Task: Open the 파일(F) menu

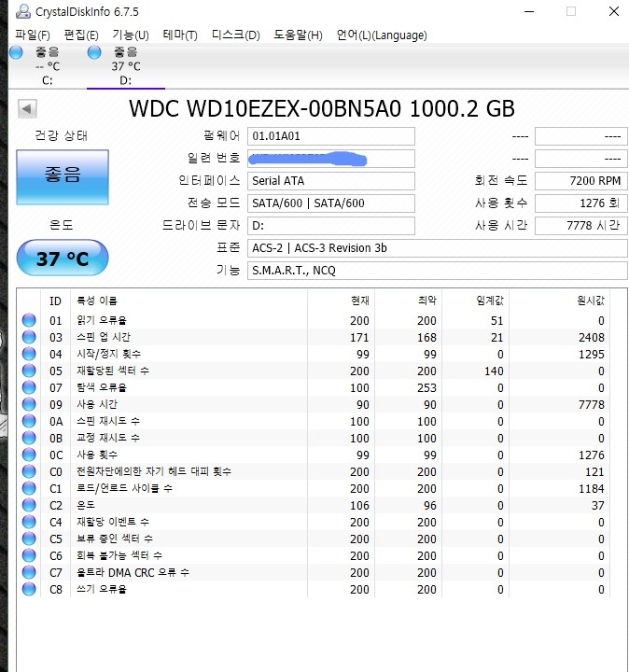Action: coord(33,35)
